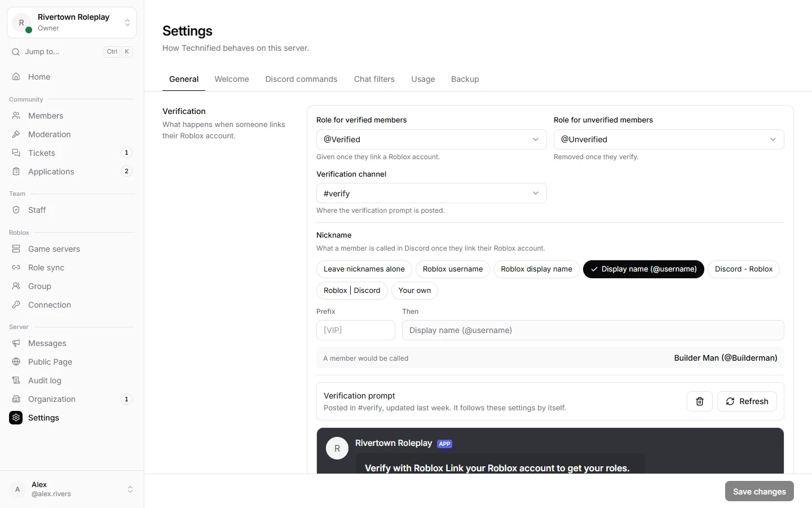Go to the Chat filters tab
Screen dimensions: 812x508
click(374, 79)
